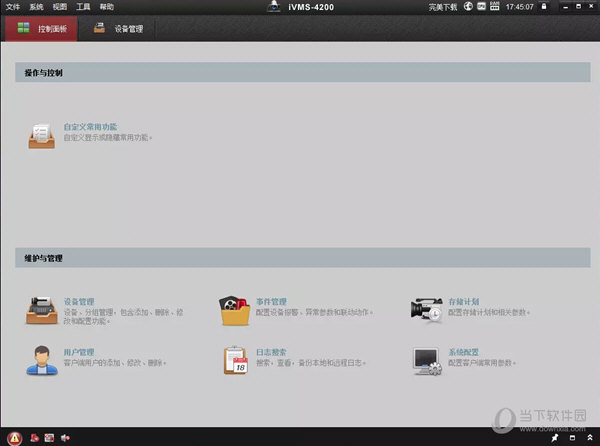The image size is (600, 446).
Task: Click the CPU usage icon in title bar
Action: pos(481,6)
